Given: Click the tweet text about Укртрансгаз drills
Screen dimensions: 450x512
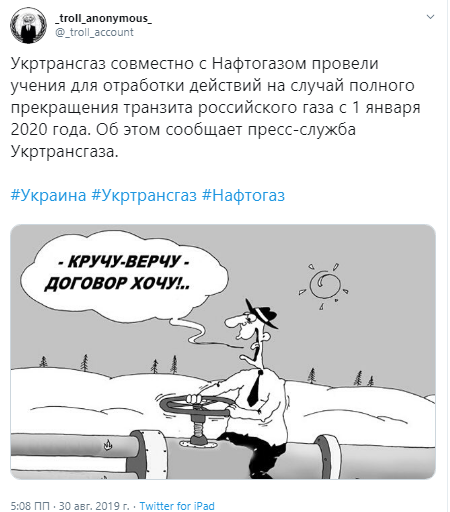Looking at the screenshot, I should (215, 107).
